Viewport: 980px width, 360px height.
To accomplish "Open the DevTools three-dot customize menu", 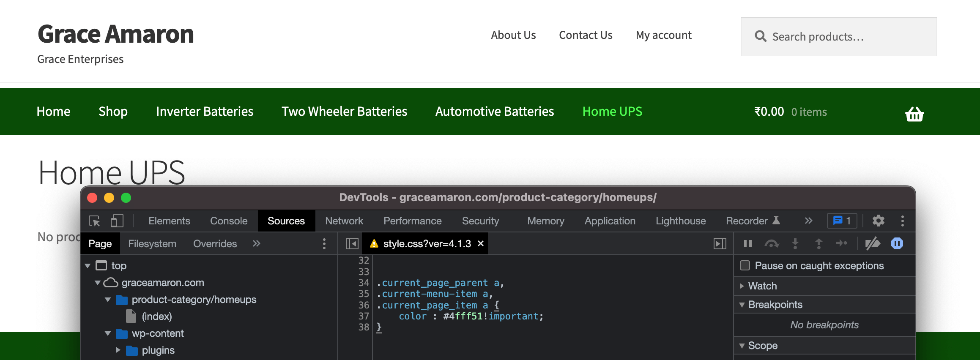I will tap(902, 221).
